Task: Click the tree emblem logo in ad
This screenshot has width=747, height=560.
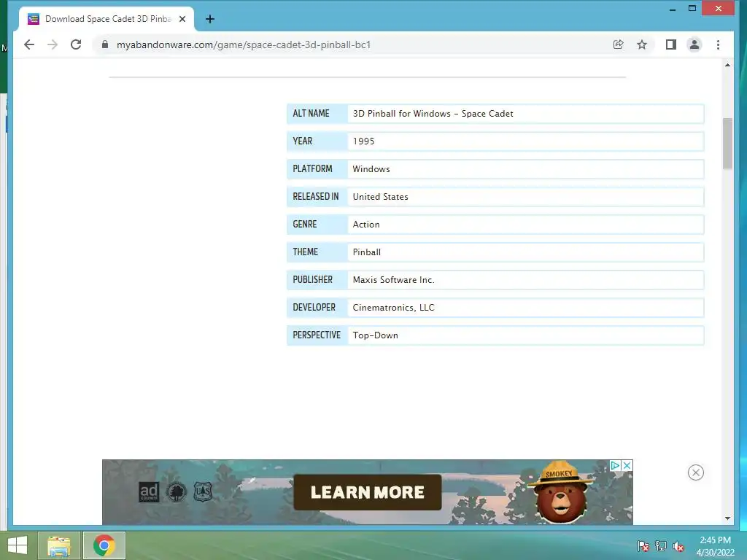Action: point(176,492)
